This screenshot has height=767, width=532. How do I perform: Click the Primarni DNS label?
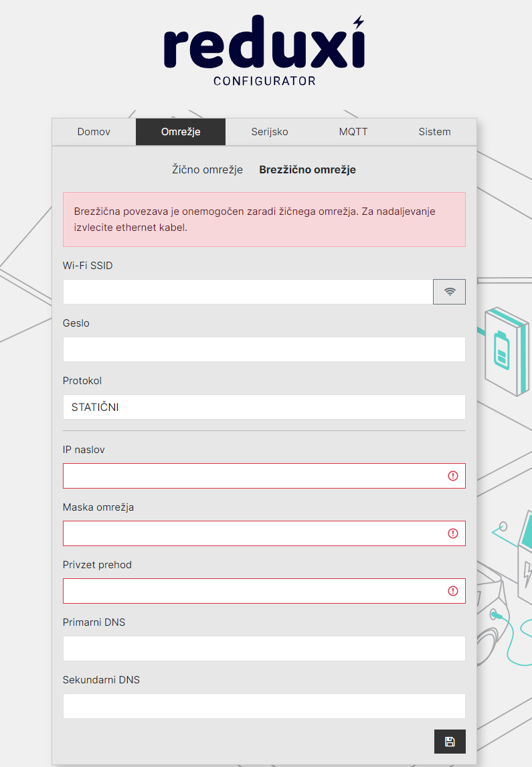tap(94, 622)
